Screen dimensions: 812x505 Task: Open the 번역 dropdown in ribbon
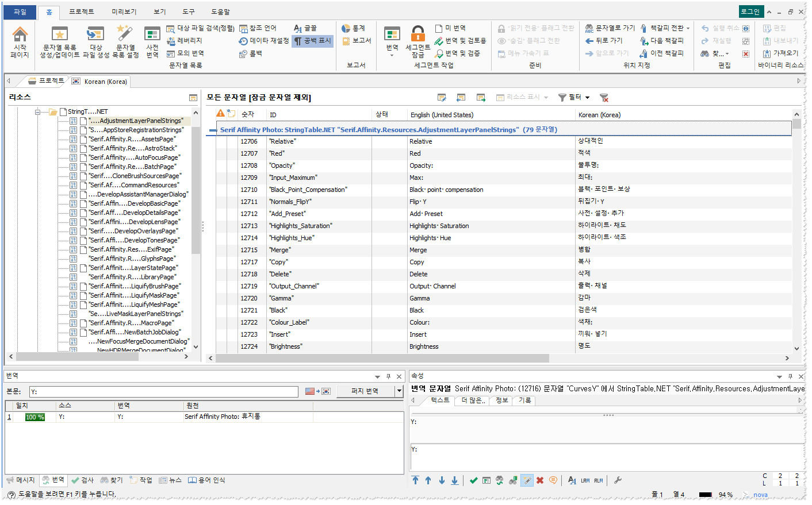click(x=392, y=42)
